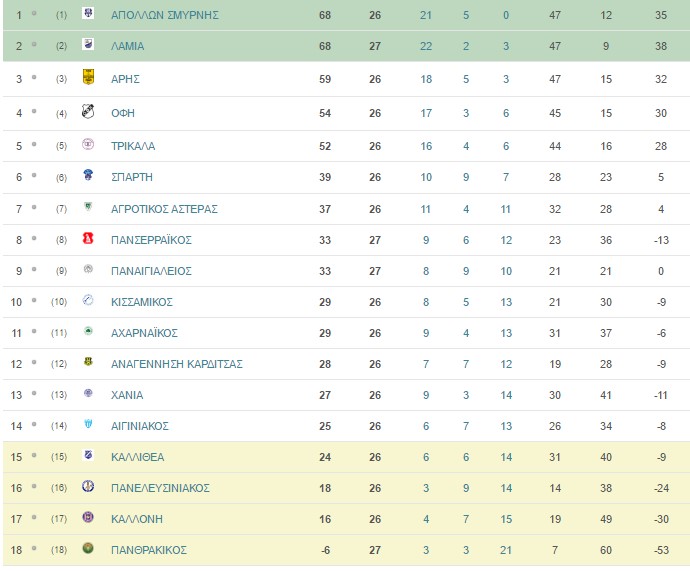The image size is (690, 571).
Task: Click the ΚΑΛΛΙΘΕΑ team name
Action: [137, 457]
